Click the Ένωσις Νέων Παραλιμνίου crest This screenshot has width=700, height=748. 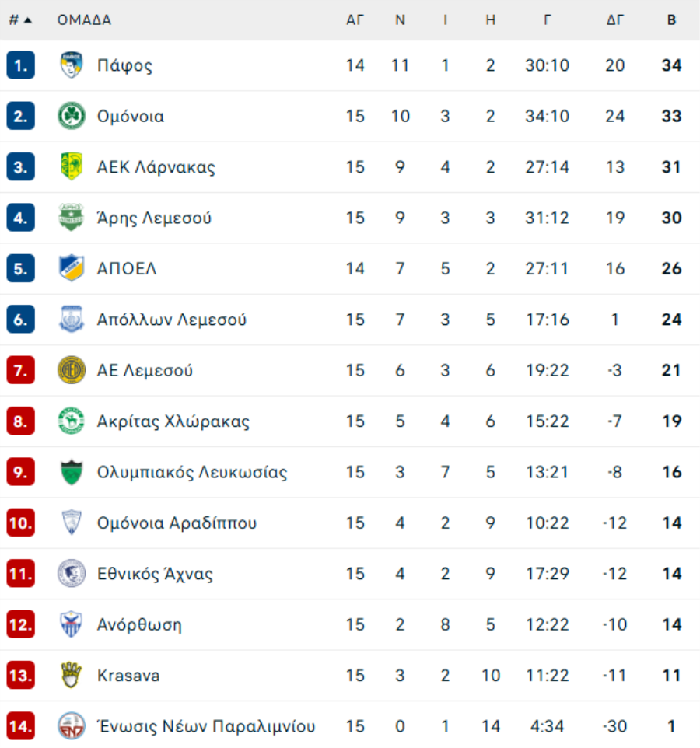(72, 726)
